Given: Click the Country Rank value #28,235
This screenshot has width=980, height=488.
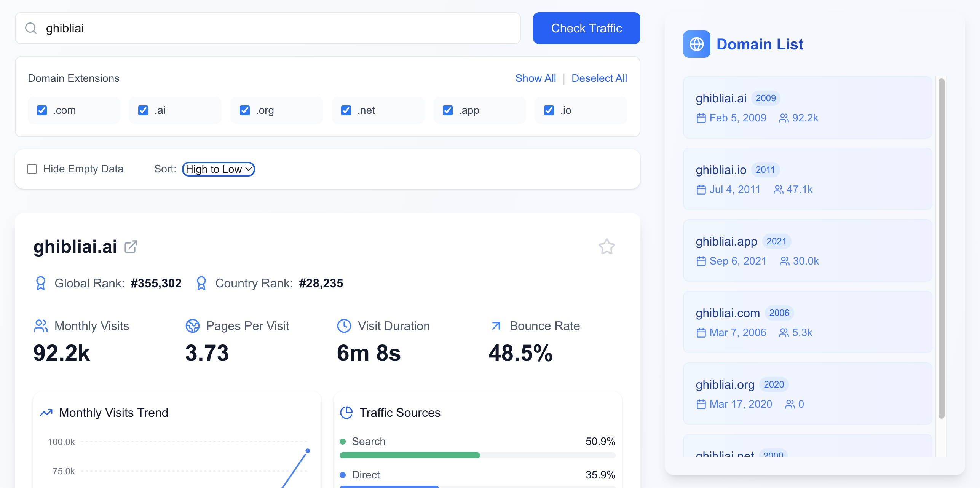Looking at the screenshot, I should 321,283.
